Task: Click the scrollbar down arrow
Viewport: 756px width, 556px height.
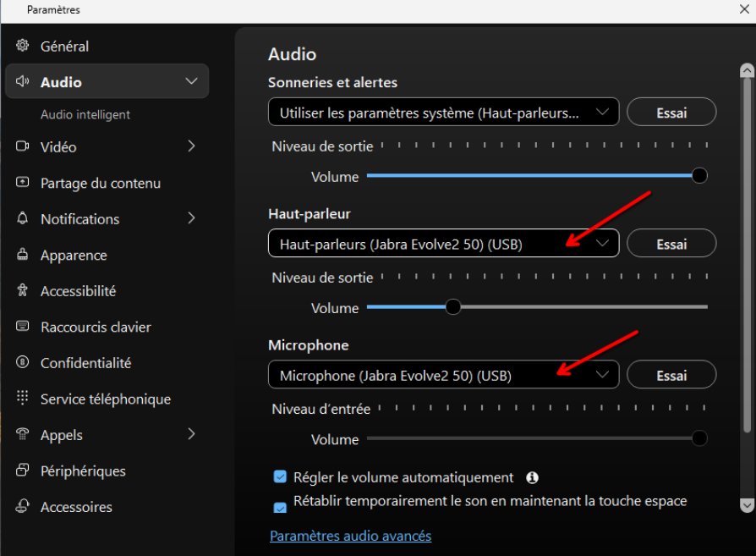Action: [x=747, y=505]
